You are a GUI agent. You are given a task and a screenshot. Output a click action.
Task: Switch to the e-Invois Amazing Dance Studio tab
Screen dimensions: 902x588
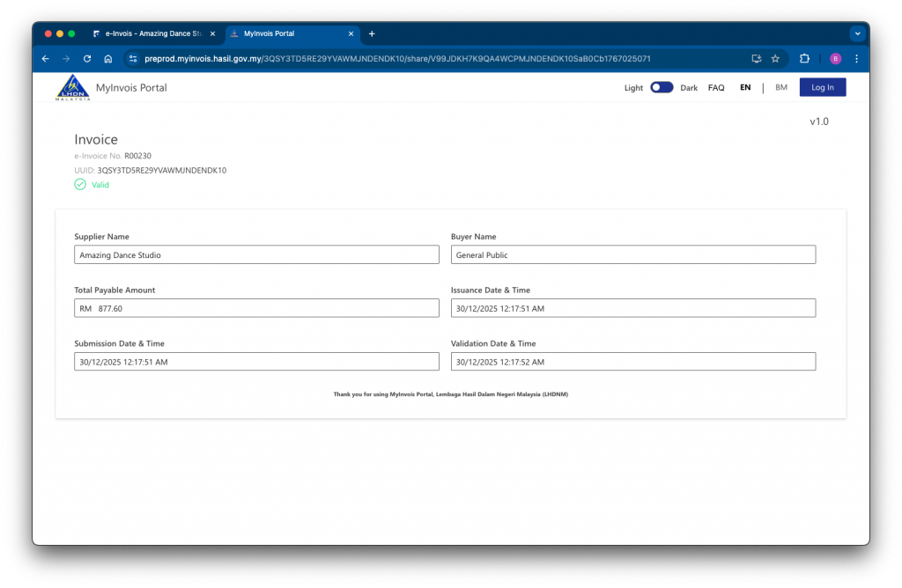point(150,33)
